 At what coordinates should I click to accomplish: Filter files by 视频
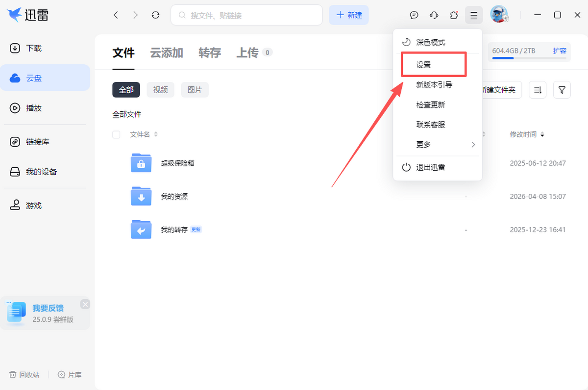point(160,90)
